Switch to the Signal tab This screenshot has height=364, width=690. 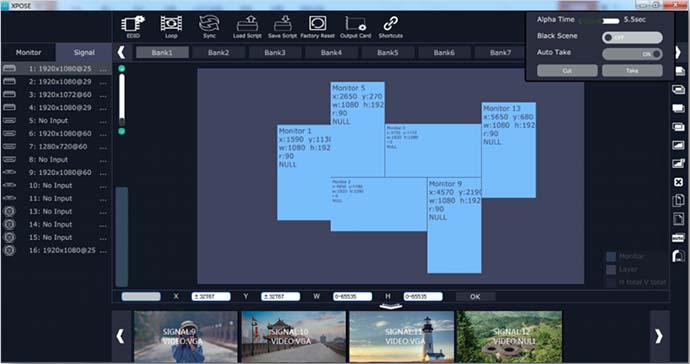(x=84, y=52)
